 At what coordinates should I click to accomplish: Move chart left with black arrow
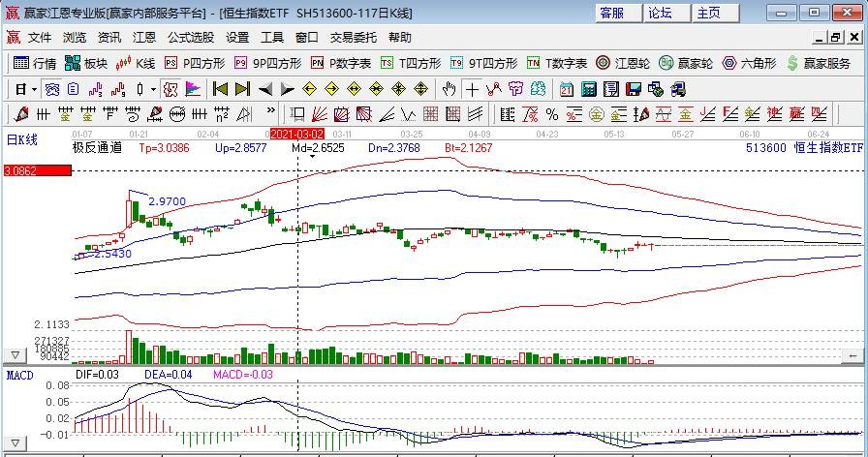tap(265, 89)
